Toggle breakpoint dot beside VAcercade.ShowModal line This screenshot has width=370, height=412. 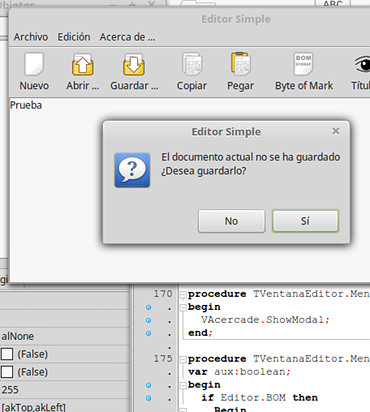149,320
